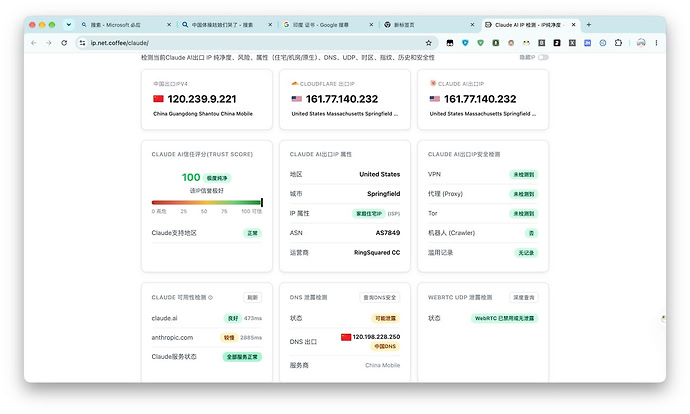Open the orange round face extension icon
The image size is (690, 414).
511,43
